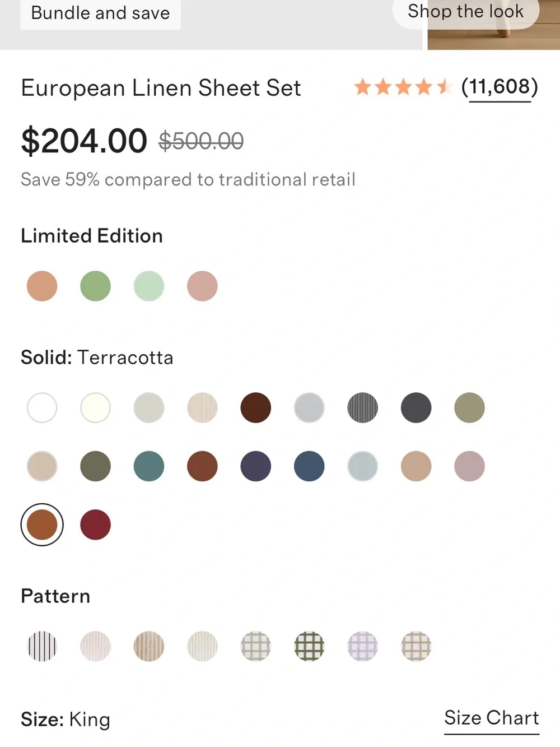Select the lavender grid pattern swatch
This screenshot has height=747, width=560.
coord(363,646)
